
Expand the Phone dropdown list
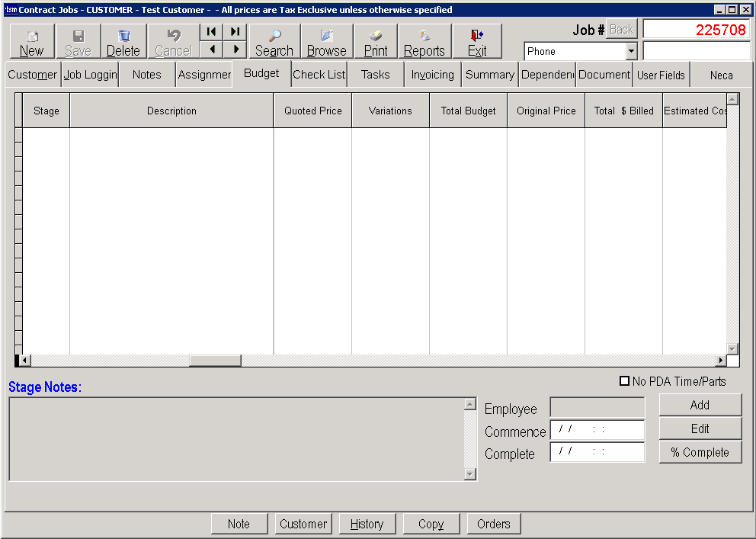tap(631, 51)
